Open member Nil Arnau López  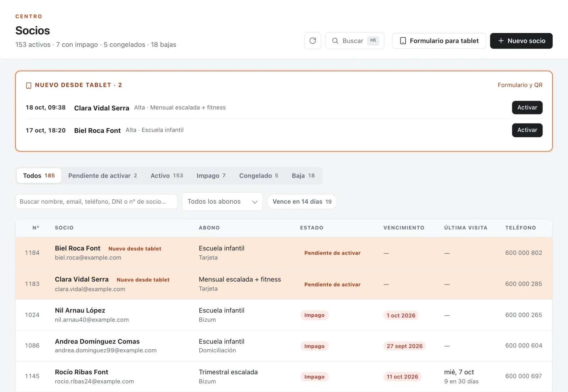(x=80, y=310)
